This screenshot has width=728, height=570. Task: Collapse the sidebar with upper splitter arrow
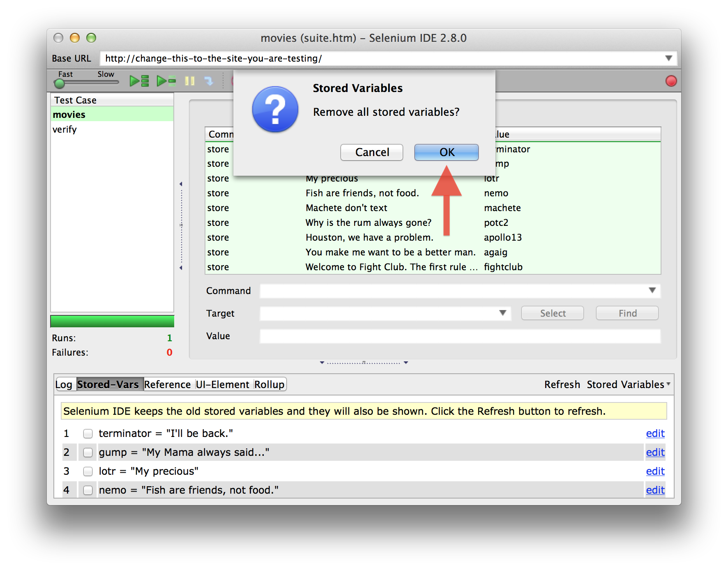[x=181, y=184]
